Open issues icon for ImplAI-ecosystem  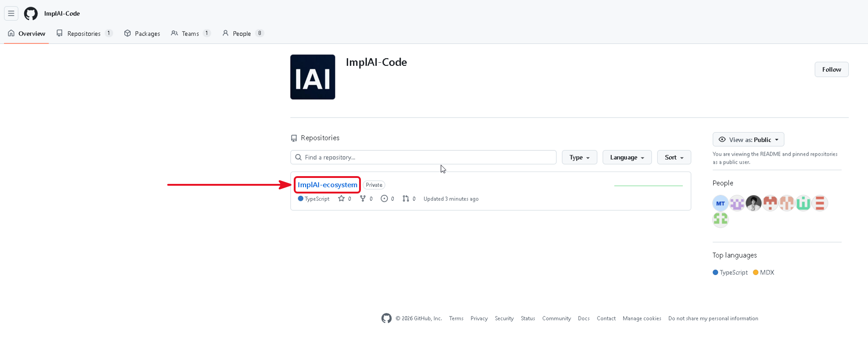tap(384, 199)
